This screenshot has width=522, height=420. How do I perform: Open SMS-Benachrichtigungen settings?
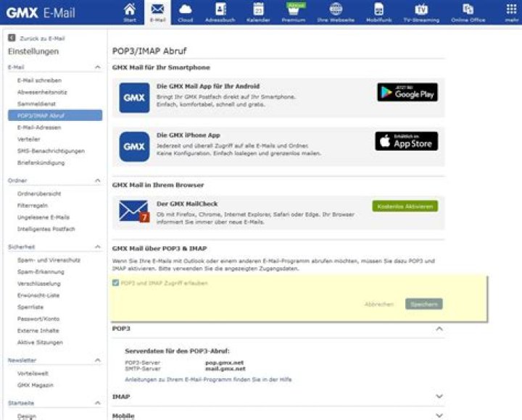coord(51,151)
